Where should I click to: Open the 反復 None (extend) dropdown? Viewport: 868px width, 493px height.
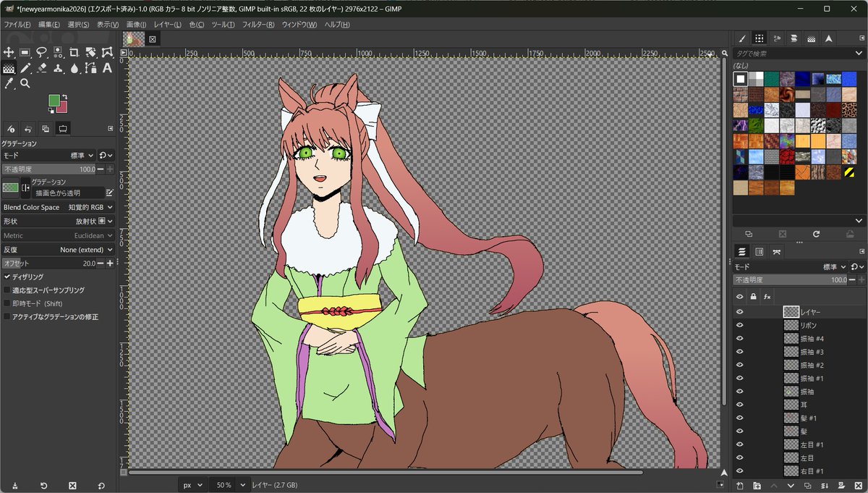coord(58,249)
